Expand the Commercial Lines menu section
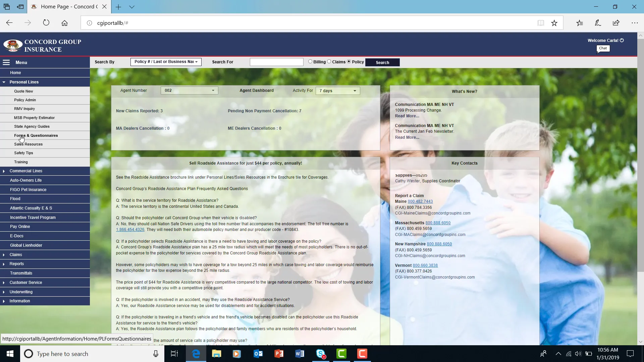The width and height of the screenshot is (644, 362). pos(26,171)
